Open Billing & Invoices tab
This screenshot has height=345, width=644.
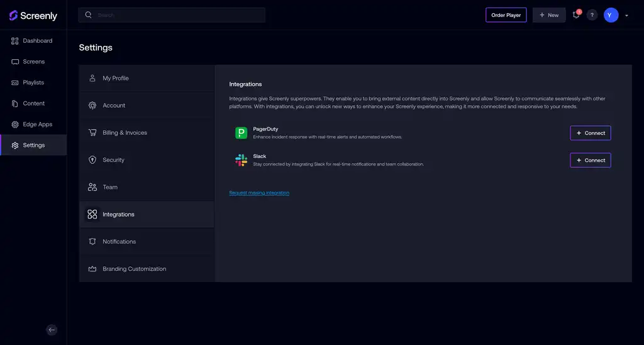[x=147, y=132]
